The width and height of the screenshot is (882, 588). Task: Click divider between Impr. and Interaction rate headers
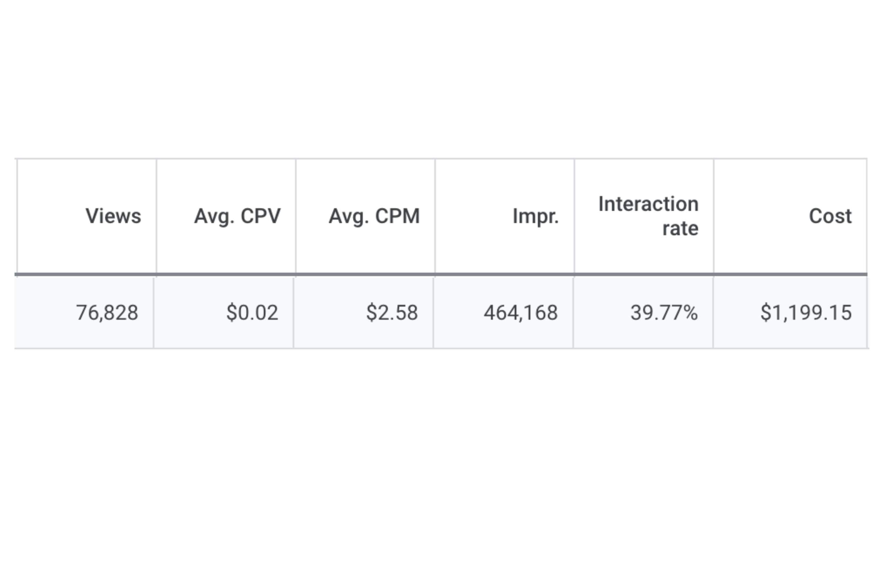click(x=574, y=217)
